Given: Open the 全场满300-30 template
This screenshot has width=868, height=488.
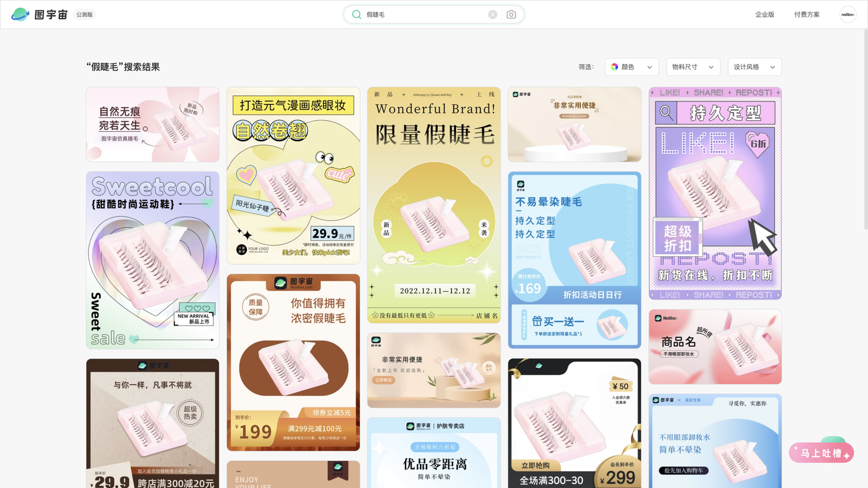Looking at the screenshot, I should click(575, 423).
